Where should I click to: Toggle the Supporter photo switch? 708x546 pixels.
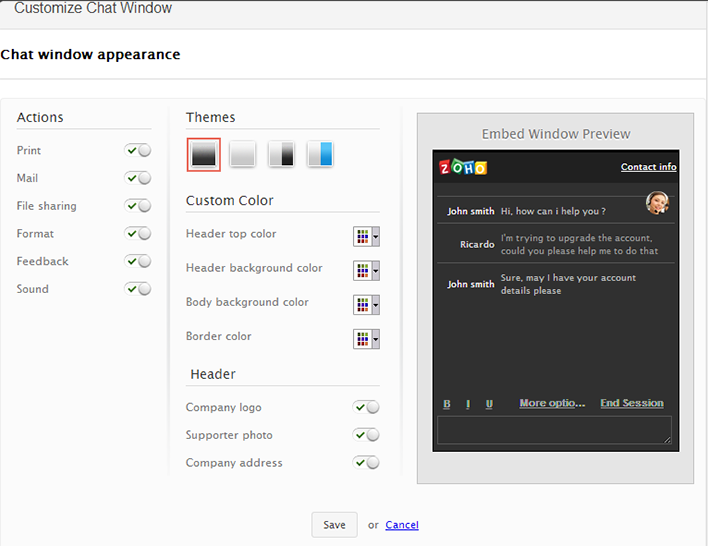pyautogui.click(x=366, y=435)
